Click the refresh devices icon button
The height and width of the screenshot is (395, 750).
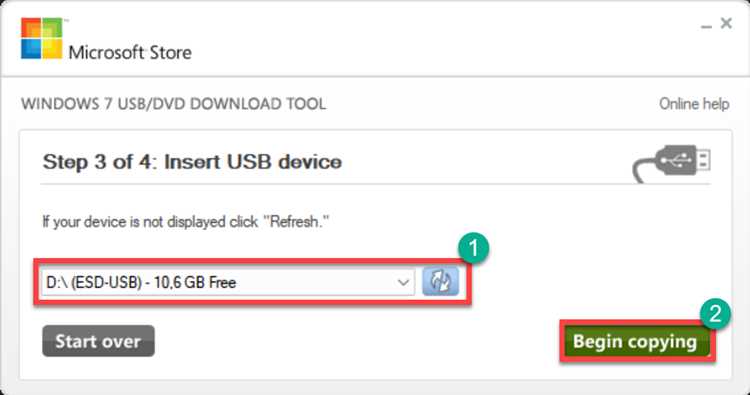coord(440,281)
